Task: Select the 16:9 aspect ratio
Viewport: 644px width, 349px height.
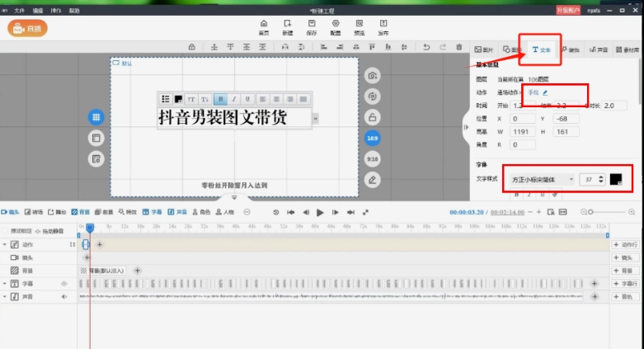Action: pos(373,138)
